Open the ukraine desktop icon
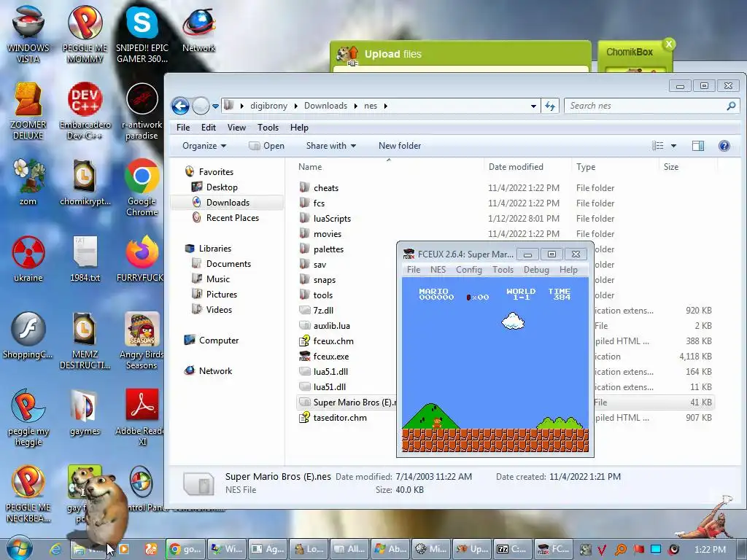The image size is (747, 560). pos(28,259)
